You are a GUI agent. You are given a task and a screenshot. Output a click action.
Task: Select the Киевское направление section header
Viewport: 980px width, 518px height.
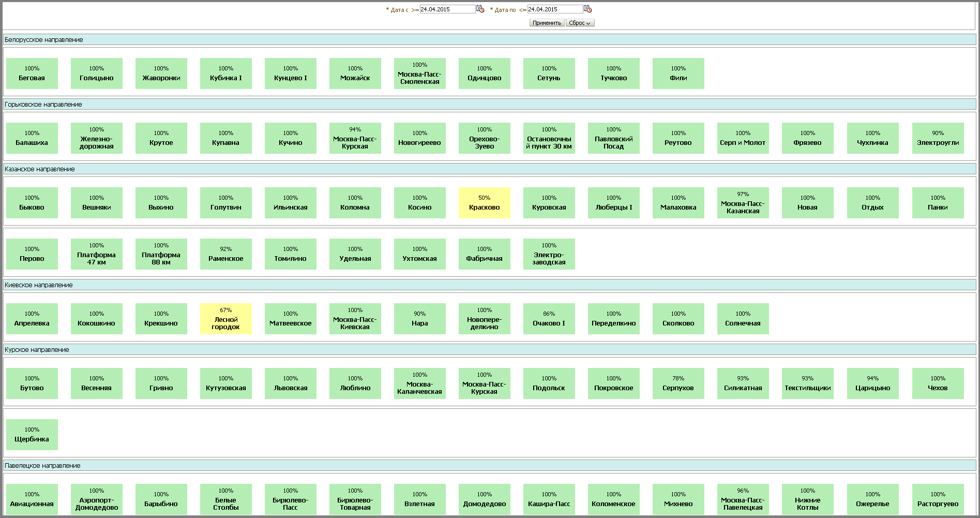(x=489, y=285)
